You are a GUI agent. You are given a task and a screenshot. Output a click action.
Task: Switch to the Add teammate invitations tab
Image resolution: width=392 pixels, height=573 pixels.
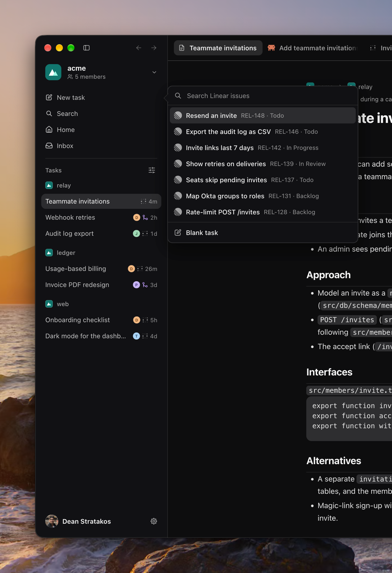point(312,48)
